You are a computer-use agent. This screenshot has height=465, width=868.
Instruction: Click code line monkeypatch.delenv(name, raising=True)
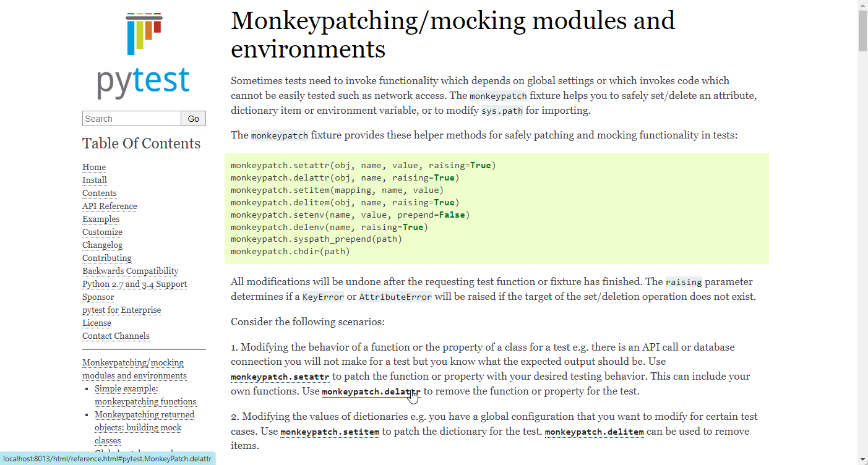pyautogui.click(x=329, y=227)
